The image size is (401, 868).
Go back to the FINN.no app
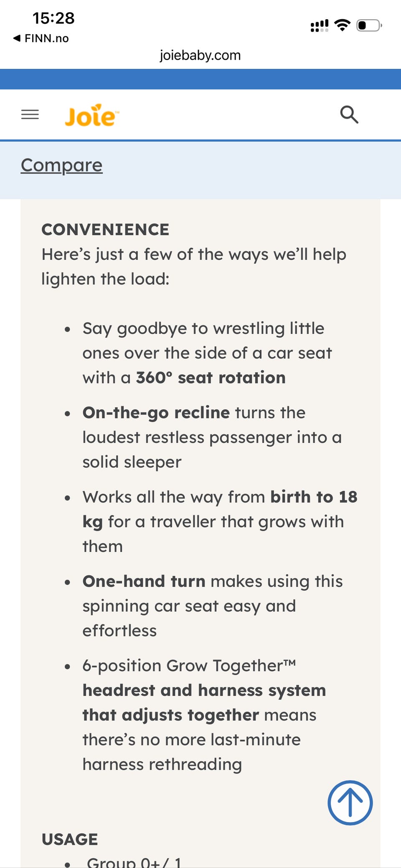pos(41,38)
